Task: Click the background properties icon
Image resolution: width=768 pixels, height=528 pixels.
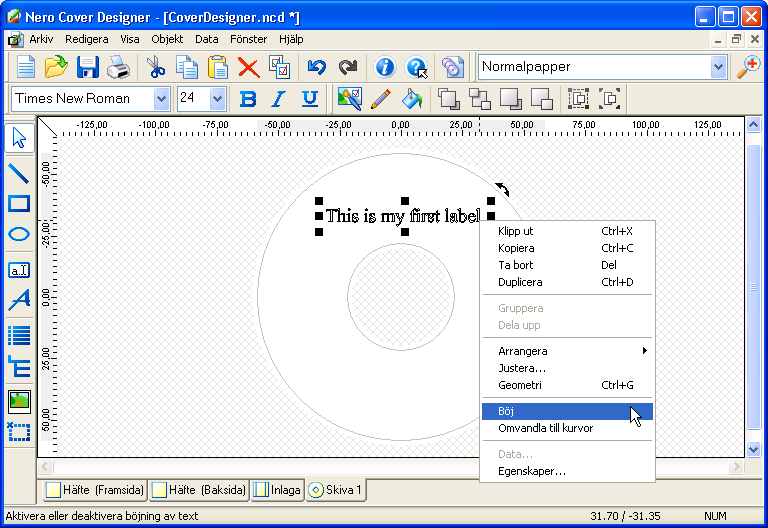Action: pyautogui.click(x=350, y=98)
